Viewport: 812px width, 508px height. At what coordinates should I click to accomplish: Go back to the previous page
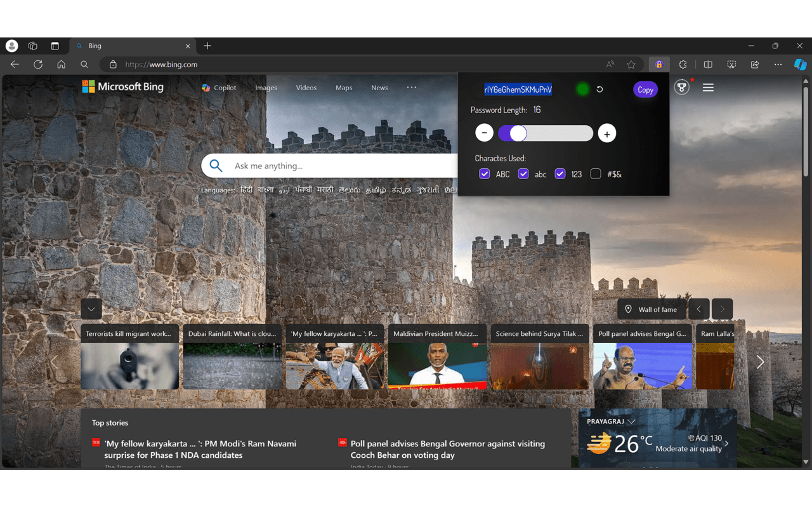point(15,64)
